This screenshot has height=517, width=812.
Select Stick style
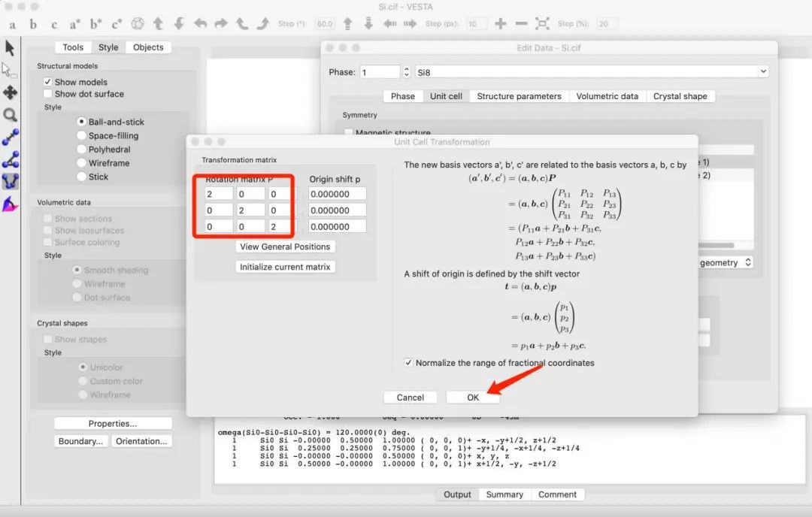(x=81, y=177)
